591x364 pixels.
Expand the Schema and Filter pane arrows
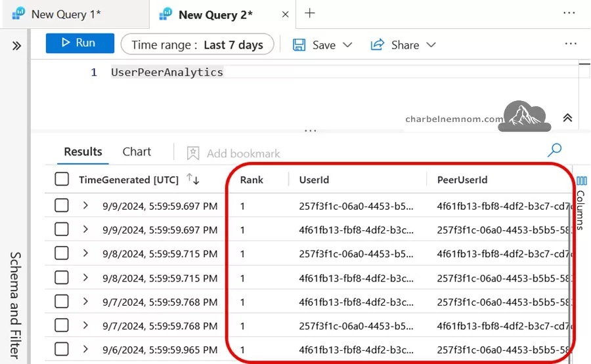(x=16, y=46)
